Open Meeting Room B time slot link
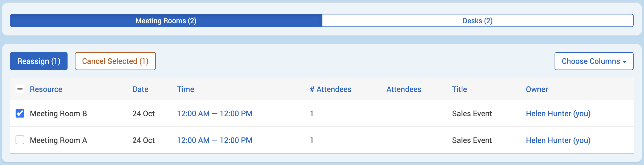The width and height of the screenshot is (644, 165). pyautogui.click(x=215, y=113)
